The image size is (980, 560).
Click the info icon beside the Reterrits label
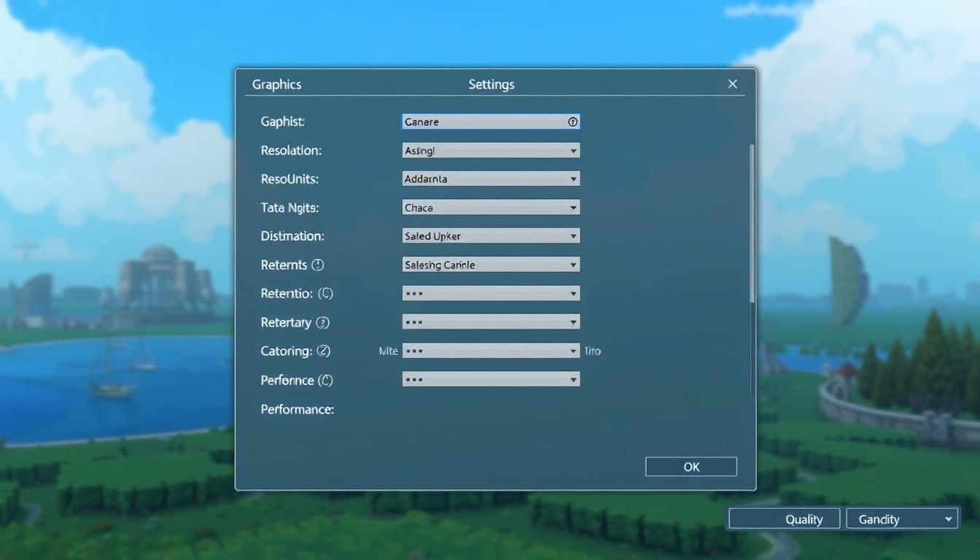click(319, 265)
